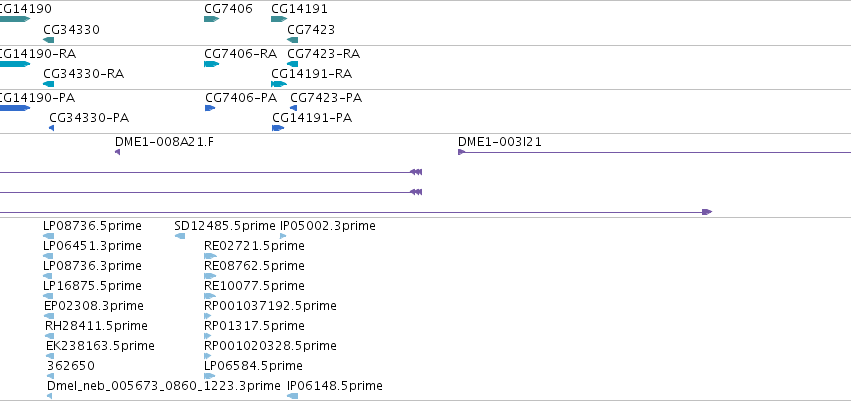The image size is (851, 401).
Task: Select the IP05002.3prime EST arrow
Action: click(283, 236)
